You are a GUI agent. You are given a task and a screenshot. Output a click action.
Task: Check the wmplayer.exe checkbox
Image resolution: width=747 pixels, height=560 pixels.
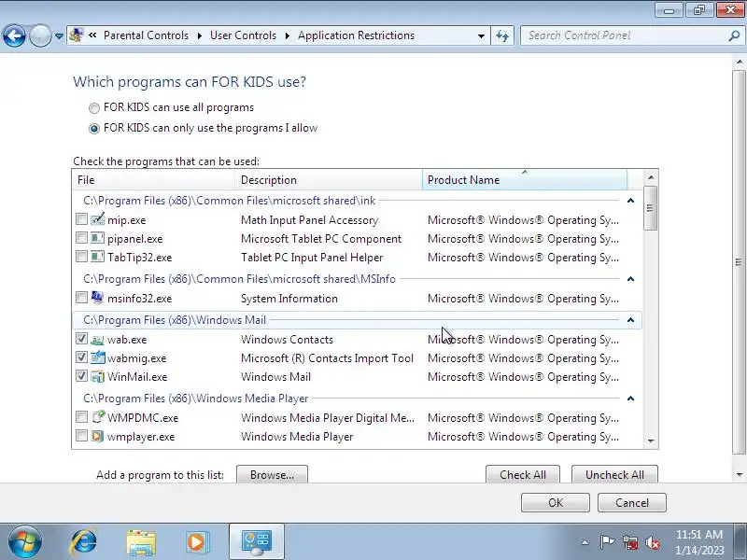(x=81, y=436)
